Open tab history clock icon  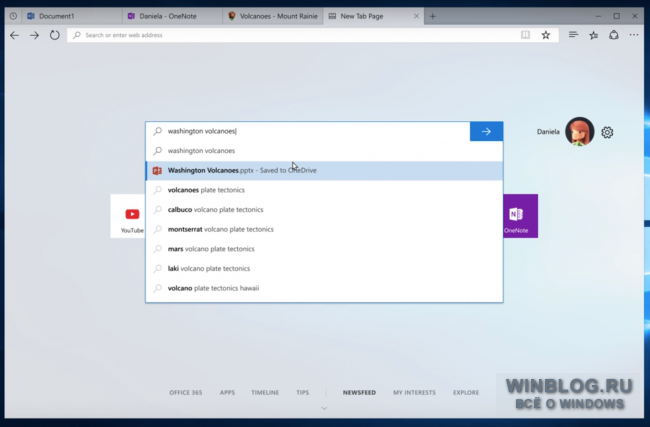[x=13, y=16]
